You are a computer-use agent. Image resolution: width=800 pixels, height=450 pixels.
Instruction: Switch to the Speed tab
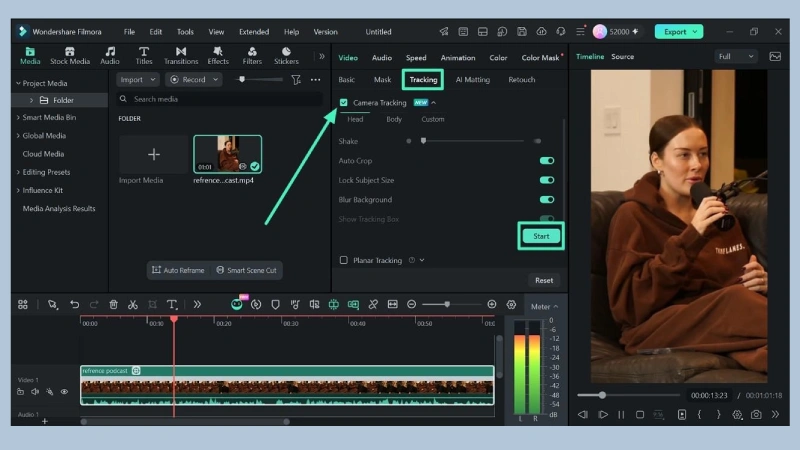(416, 58)
